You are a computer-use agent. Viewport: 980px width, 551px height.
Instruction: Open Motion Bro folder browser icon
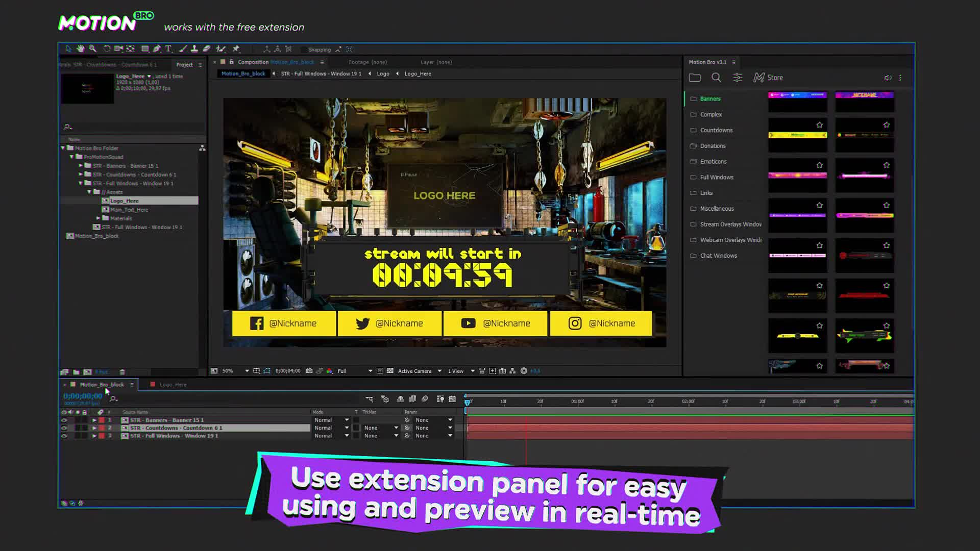pyautogui.click(x=695, y=78)
